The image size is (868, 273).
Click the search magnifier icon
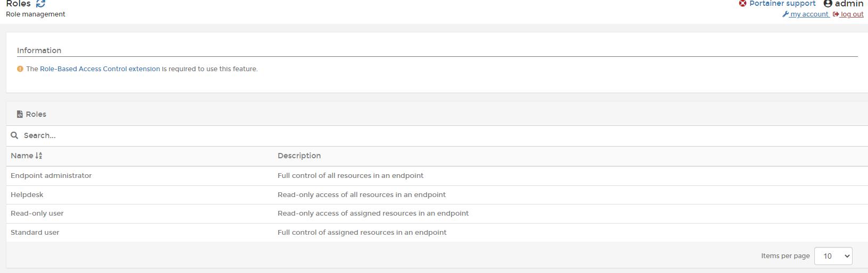point(14,135)
